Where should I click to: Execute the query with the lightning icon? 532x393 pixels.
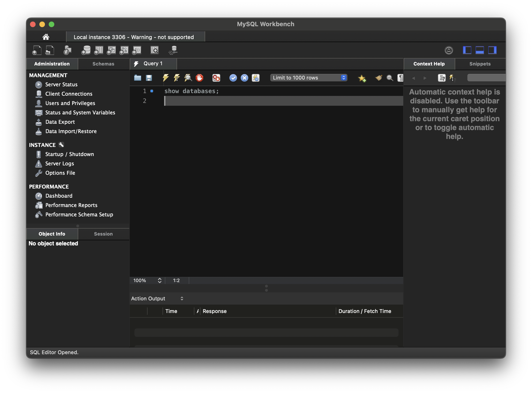click(166, 78)
